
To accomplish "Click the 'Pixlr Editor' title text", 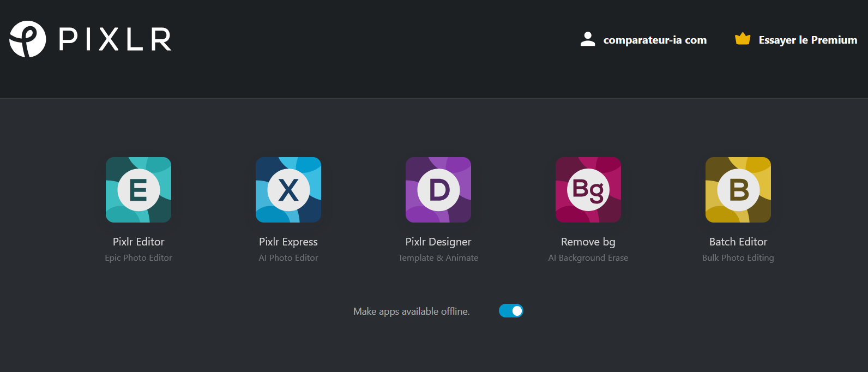I will (138, 242).
